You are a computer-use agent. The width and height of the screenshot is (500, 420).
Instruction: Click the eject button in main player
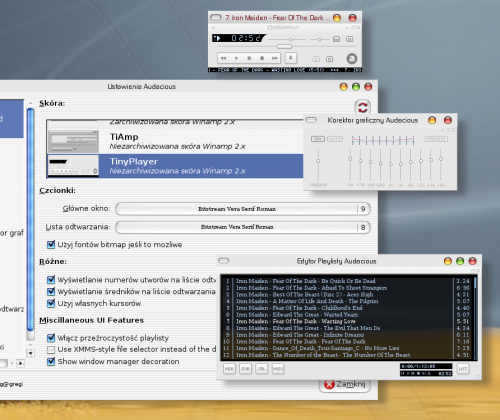pos(291,58)
